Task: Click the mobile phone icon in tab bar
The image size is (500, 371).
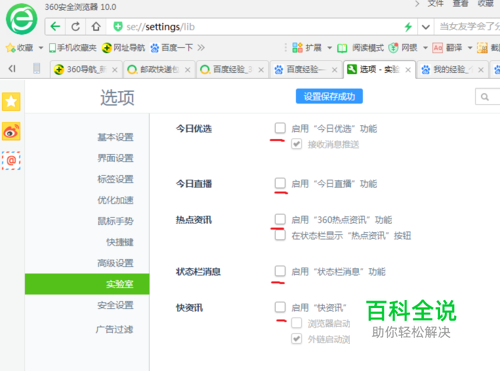Action: click(x=37, y=69)
